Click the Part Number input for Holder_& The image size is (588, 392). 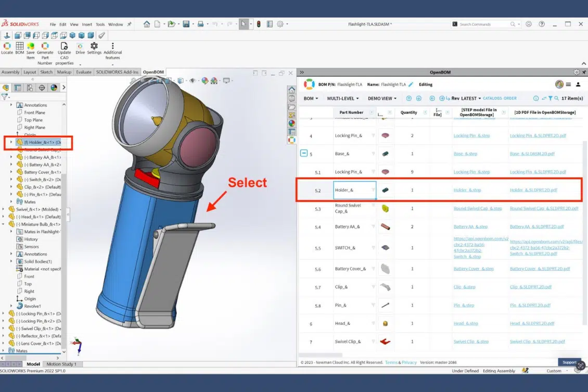click(x=354, y=190)
